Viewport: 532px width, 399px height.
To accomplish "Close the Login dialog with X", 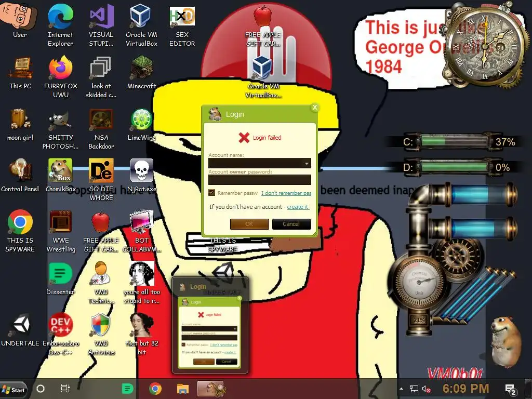I will point(314,107).
